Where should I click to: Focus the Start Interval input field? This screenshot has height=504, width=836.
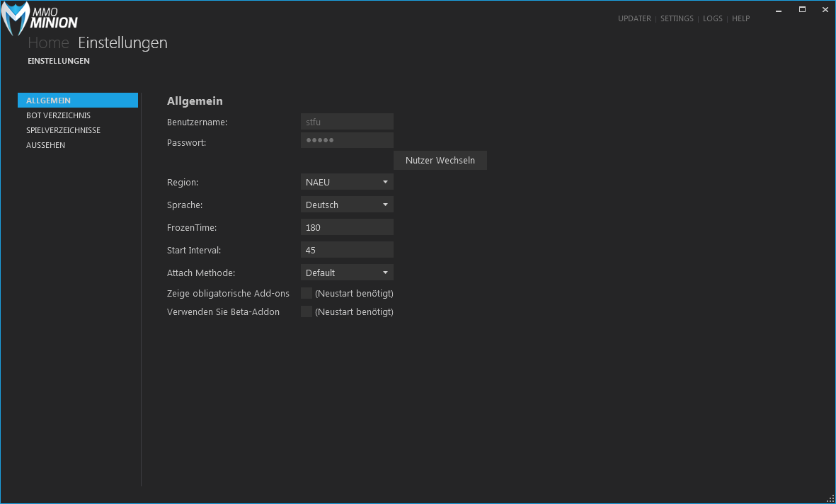pyautogui.click(x=347, y=250)
